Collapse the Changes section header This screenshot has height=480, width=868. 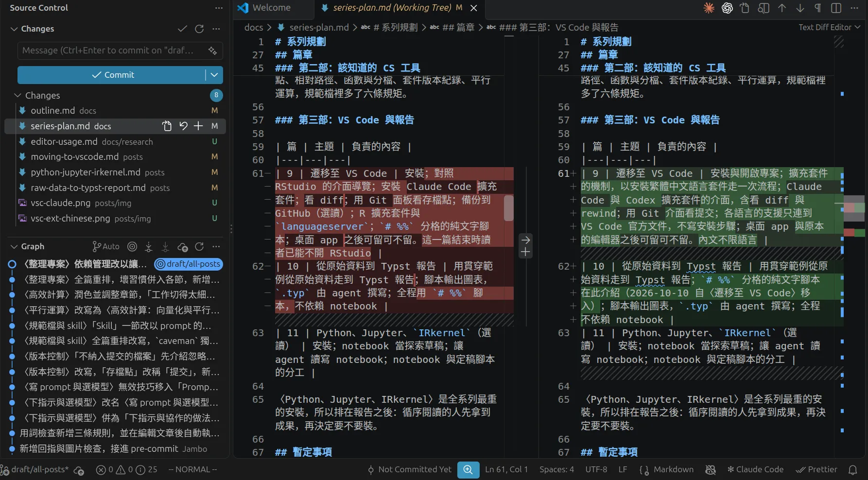(x=37, y=29)
